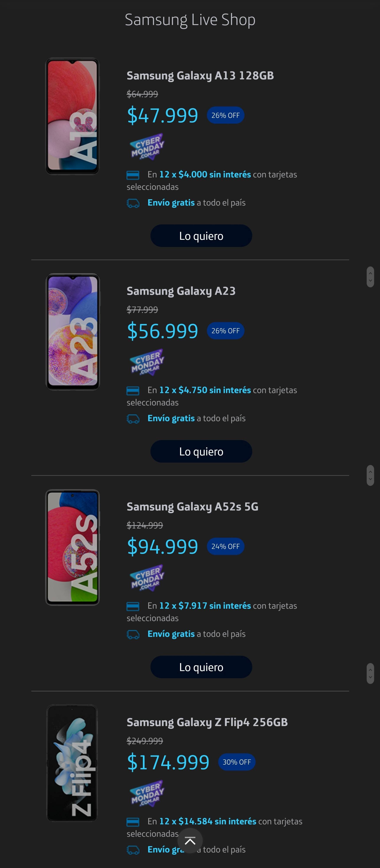
Task: Click the credit card icon for Galaxy A13 installments
Action: [134, 174]
